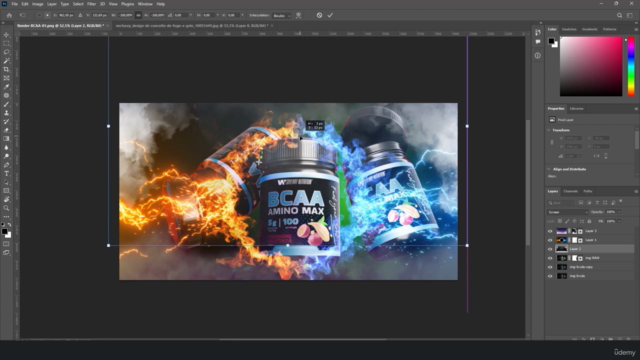Hide the bottom img bruta layer
Viewport: 640px width, 360px height.
point(550,276)
